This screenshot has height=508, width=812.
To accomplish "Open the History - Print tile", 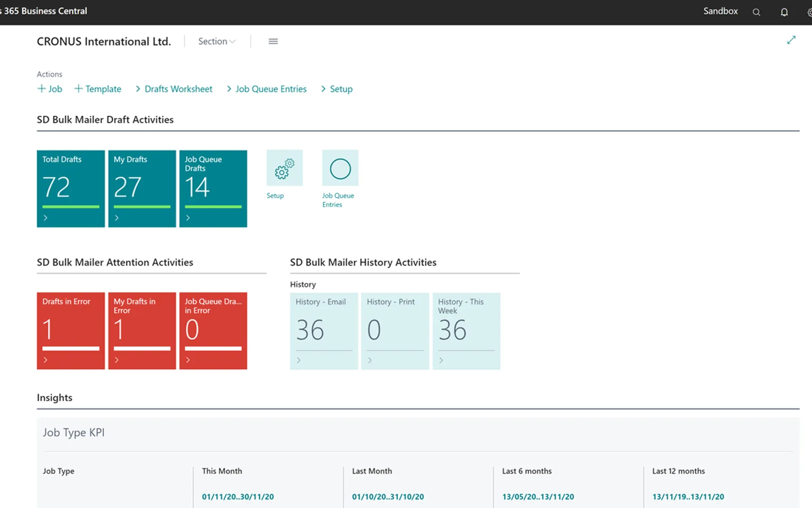I will coord(395,331).
